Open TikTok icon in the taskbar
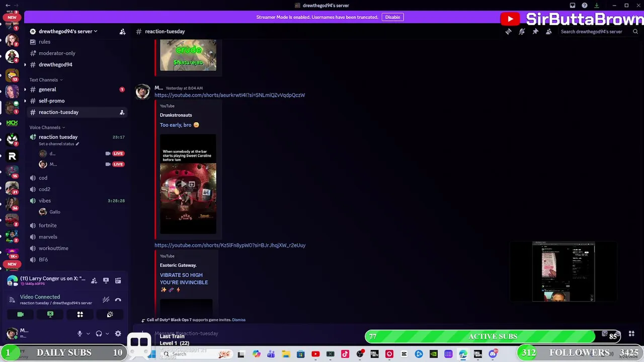644x362 pixels. (x=345, y=354)
